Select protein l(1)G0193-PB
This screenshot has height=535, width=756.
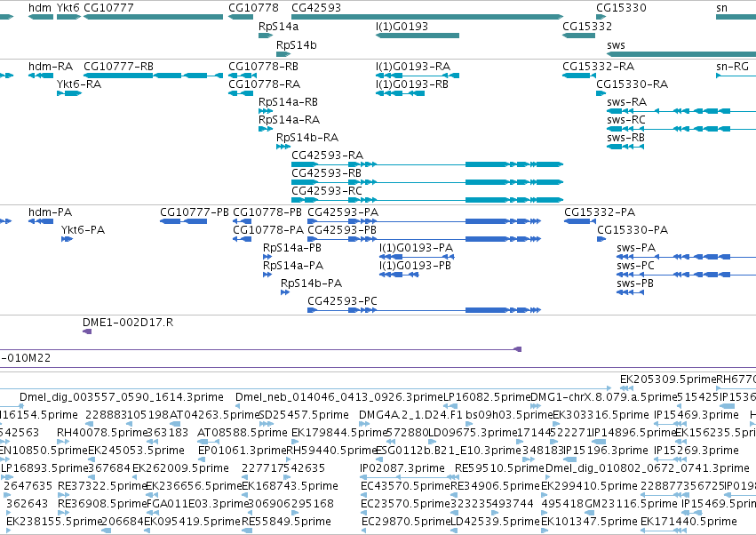[415, 266]
